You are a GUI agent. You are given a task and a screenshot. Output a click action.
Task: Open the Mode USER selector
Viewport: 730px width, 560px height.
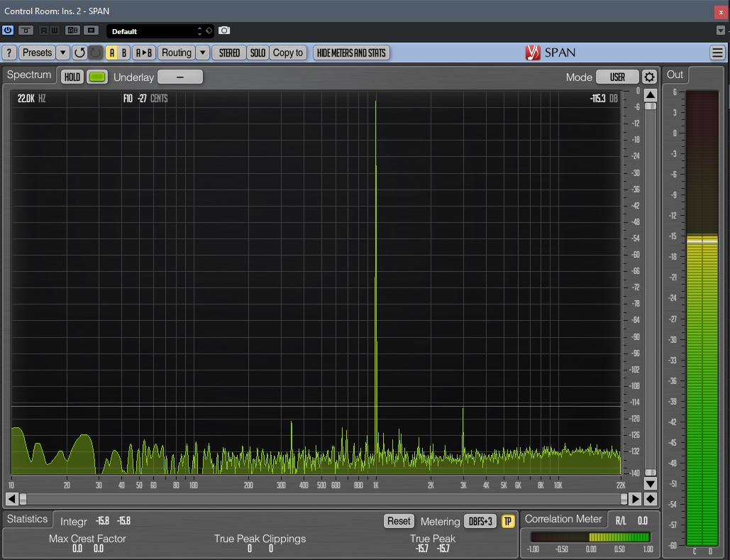(617, 77)
